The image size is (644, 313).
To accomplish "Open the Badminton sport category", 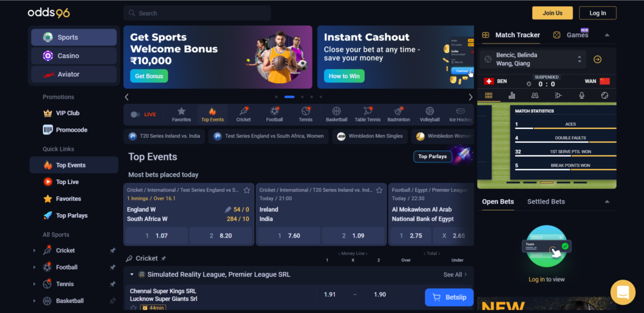I will tap(399, 115).
